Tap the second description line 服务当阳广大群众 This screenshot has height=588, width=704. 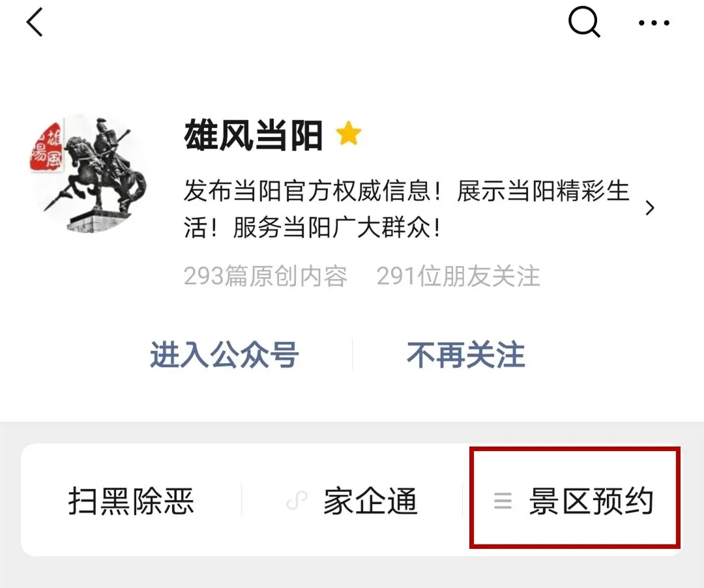337,227
